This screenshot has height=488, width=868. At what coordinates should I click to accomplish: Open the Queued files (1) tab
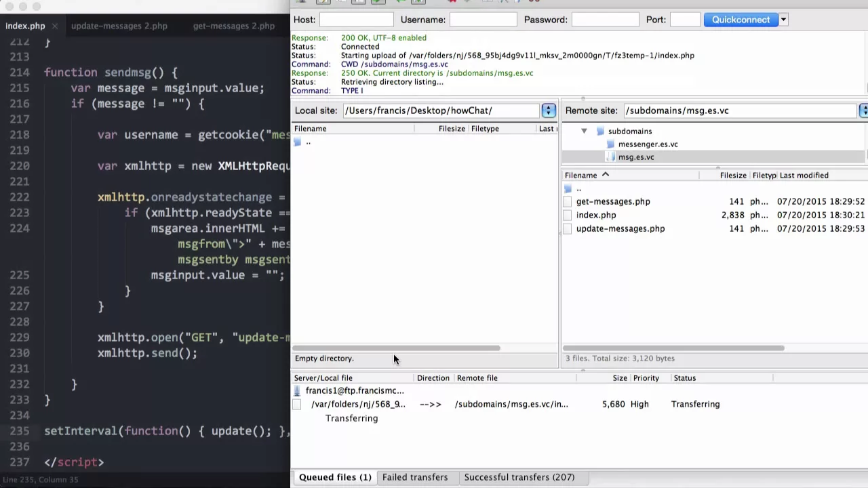[x=335, y=477]
